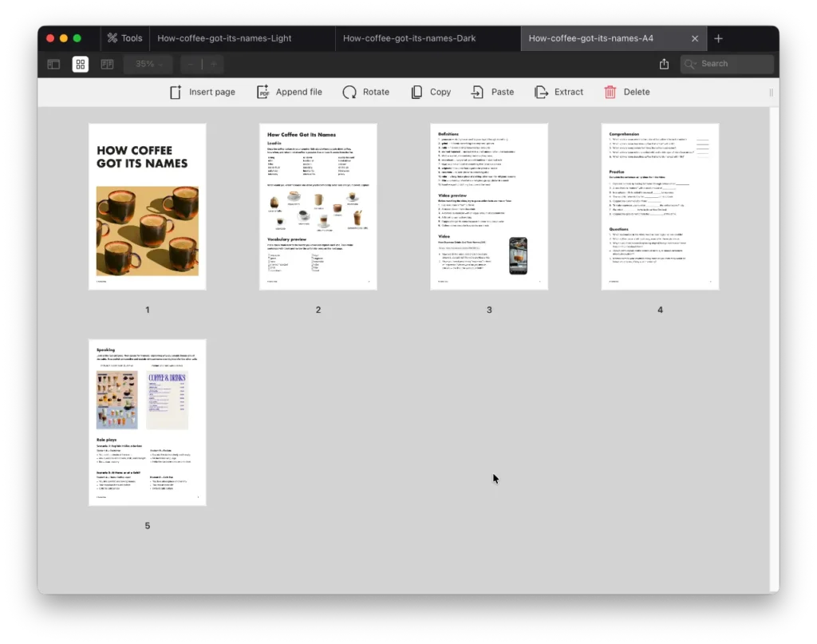Click the red Delete trash icon

610,92
